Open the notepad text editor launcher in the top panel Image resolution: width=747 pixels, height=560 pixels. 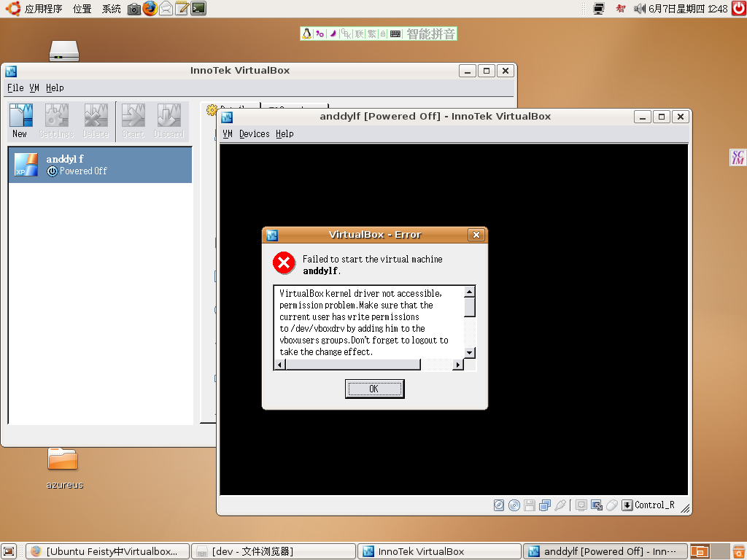182,9
